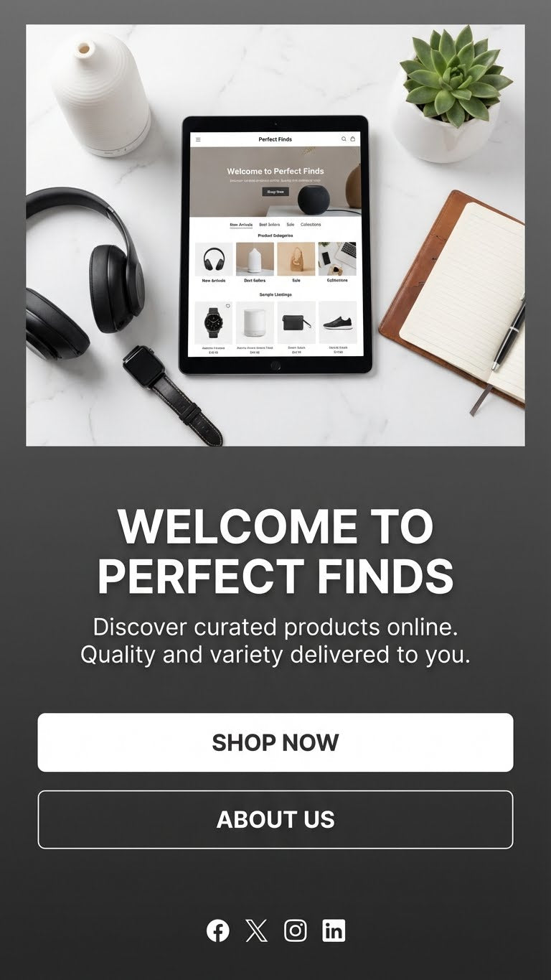This screenshot has width=551, height=980.
Task: Select the New Arrivals tab on tablet screen
Action: [x=241, y=225]
